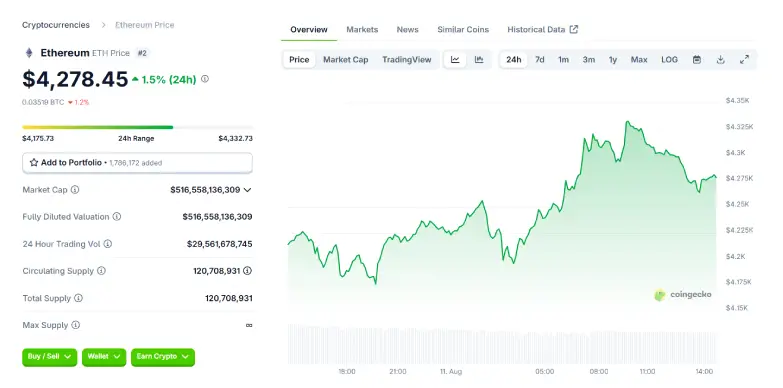783x388 pixels.
Task: Open Total Supply info icon
Action: click(78, 298)
